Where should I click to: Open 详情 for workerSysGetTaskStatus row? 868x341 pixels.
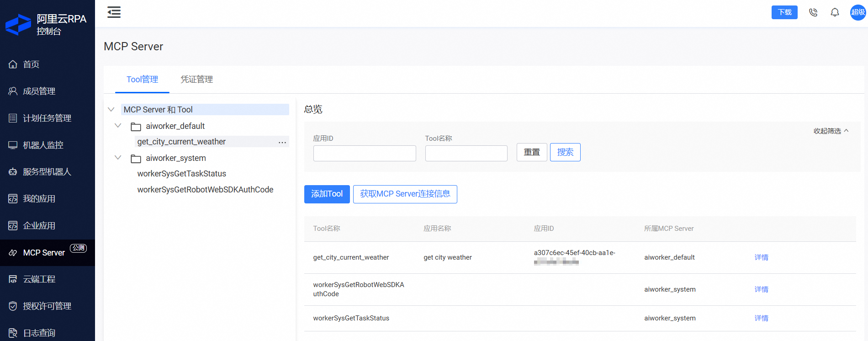762,318
